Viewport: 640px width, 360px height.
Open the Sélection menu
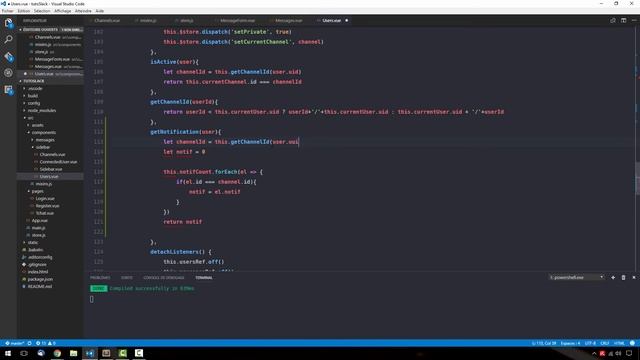42,11
